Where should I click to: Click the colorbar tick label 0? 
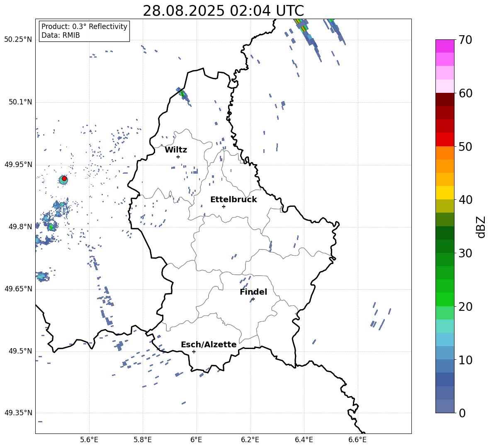click(462, 413)
